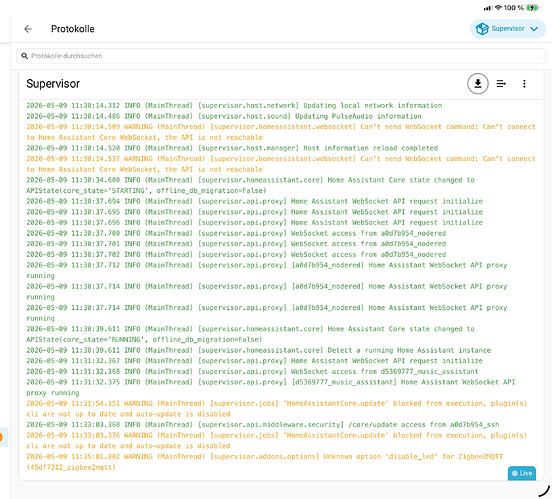This screenshot has width=552, height=499.
Task: Click the 'Protokolle' page title
Action: coord(73,29)
